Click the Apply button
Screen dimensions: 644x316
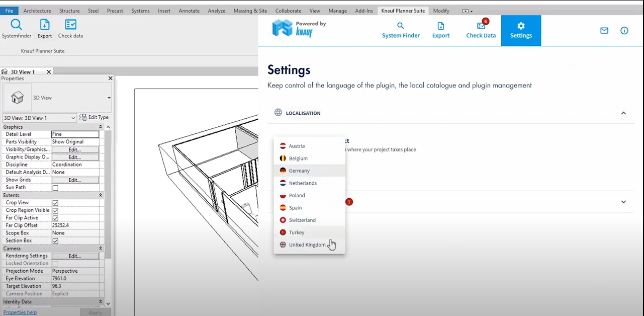pos(96,312)
